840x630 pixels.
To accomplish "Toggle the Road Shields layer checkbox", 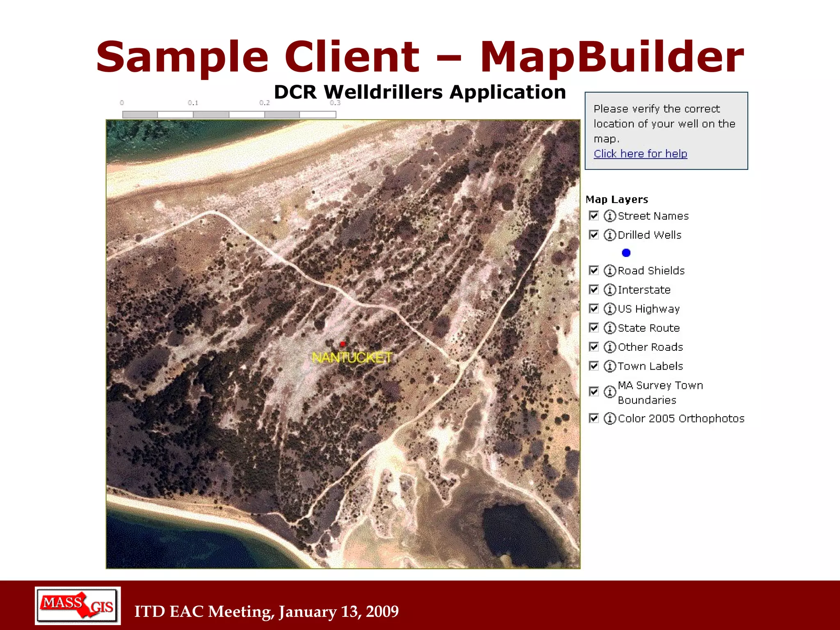I will coord(593,271).
